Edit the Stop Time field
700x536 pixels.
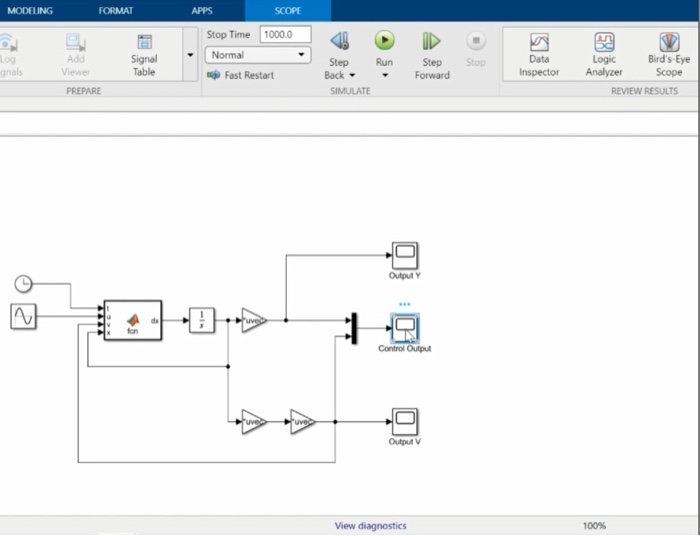click(x=285, y=34)
